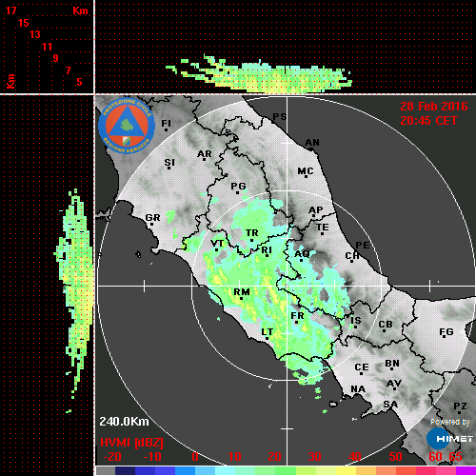Click the TR label near Terni
The image size is (476, 476).
coord(252,233)
